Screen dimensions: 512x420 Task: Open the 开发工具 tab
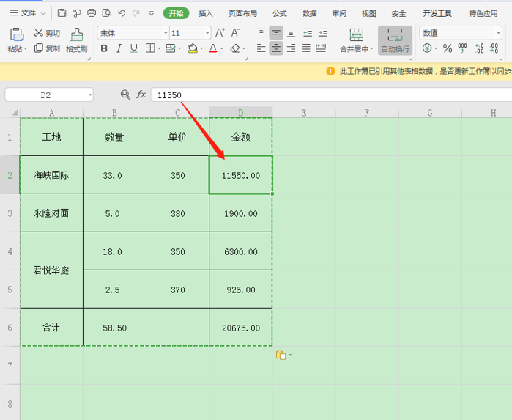pyautogui.click(x=437, y=13)
